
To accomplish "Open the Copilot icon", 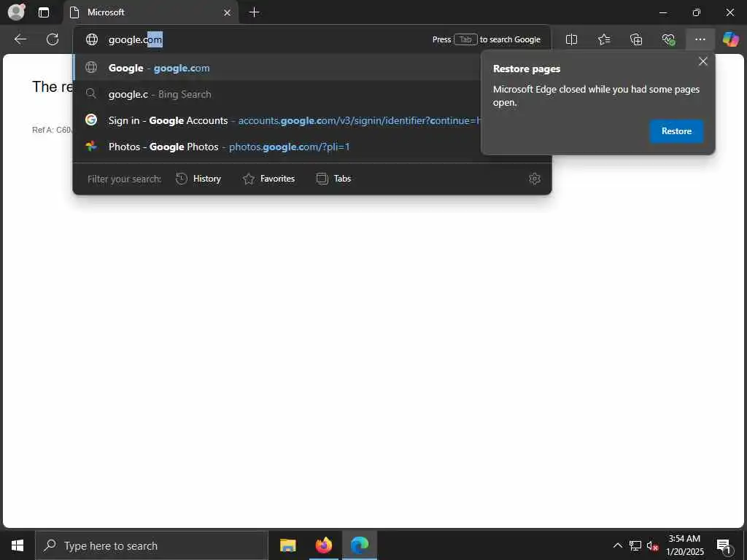I will (730, 39).
